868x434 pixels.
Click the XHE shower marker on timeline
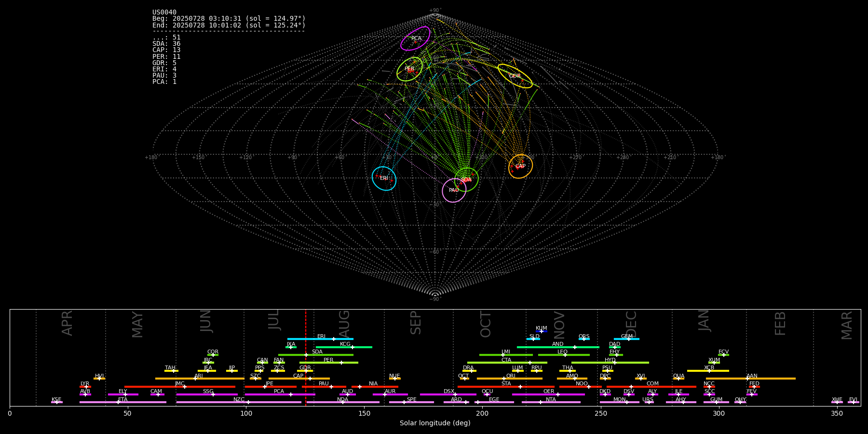pyautogui.click(x=837, y=402)
